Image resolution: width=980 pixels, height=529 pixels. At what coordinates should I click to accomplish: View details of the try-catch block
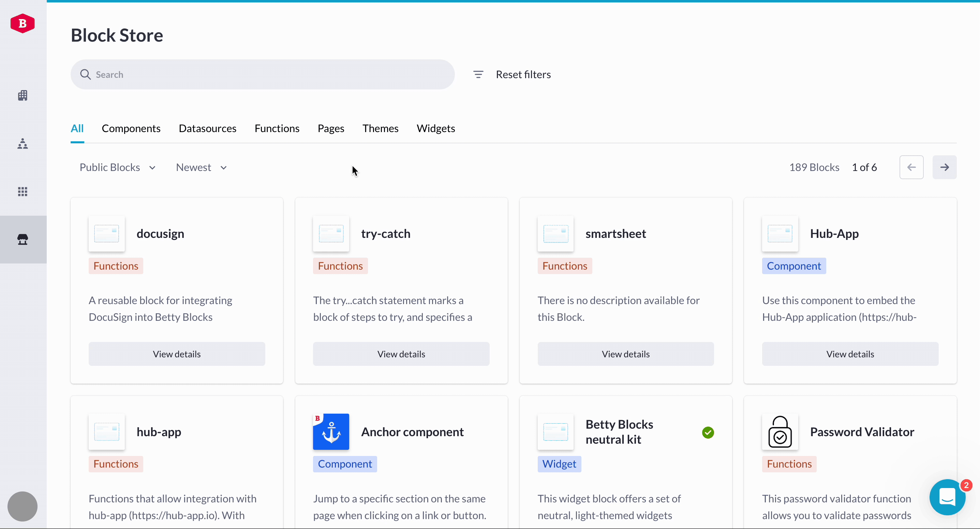[401, 354]
